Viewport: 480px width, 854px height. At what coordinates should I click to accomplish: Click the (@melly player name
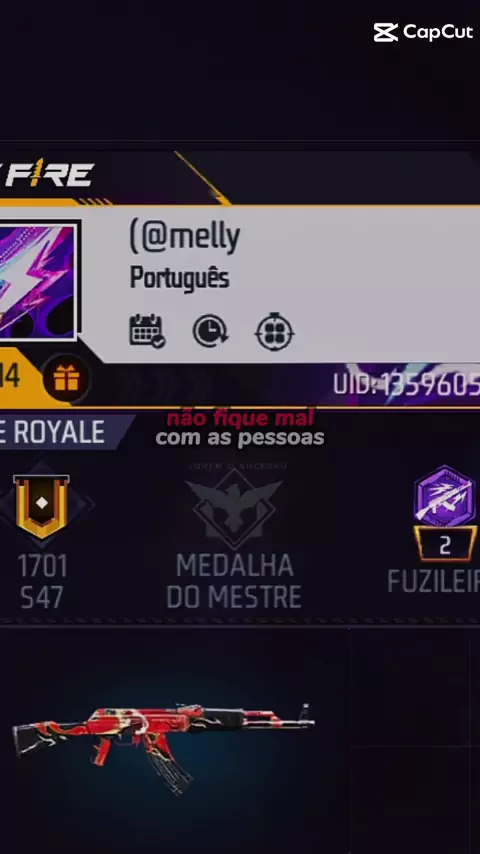(x=185, y=237)
